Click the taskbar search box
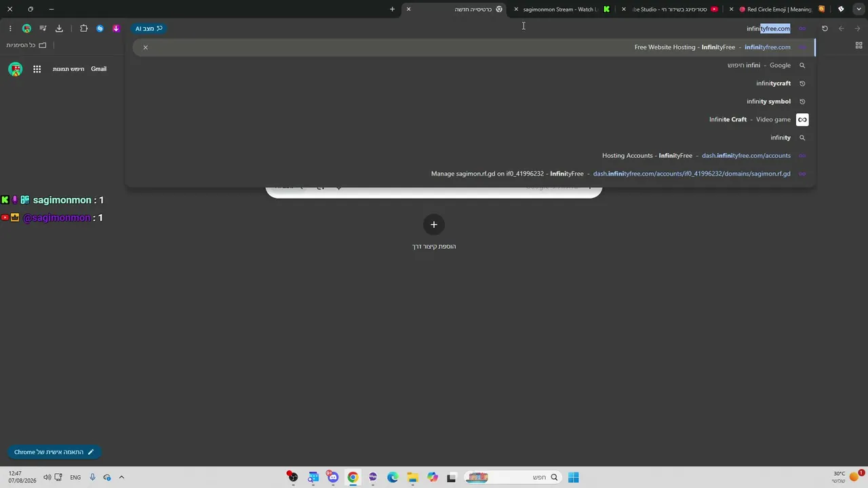 (x=512, y=477)
